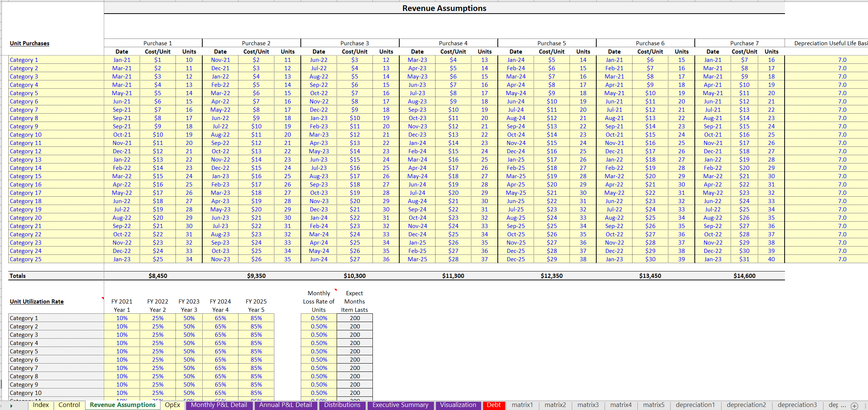This screenshot has height=410, width=868.
Task: Open the matrix3 sheet tab
Action: tap(588, 405)
